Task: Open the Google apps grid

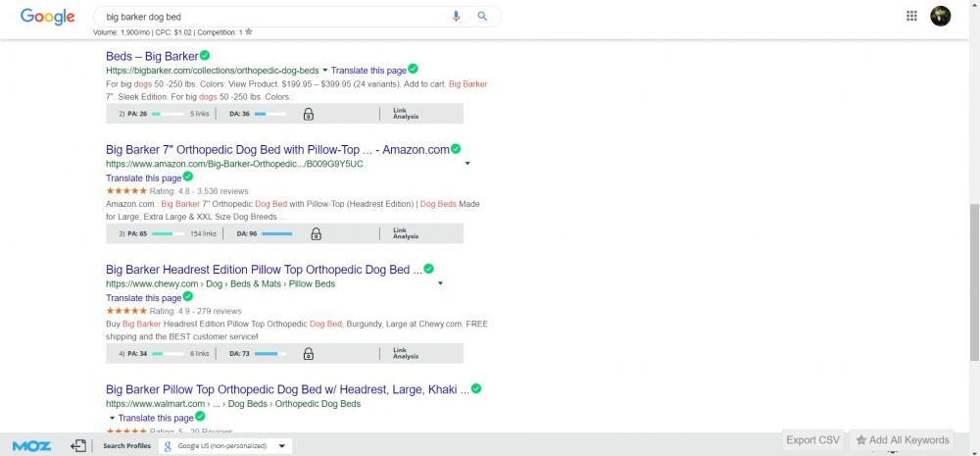Action: click(911, 17)
